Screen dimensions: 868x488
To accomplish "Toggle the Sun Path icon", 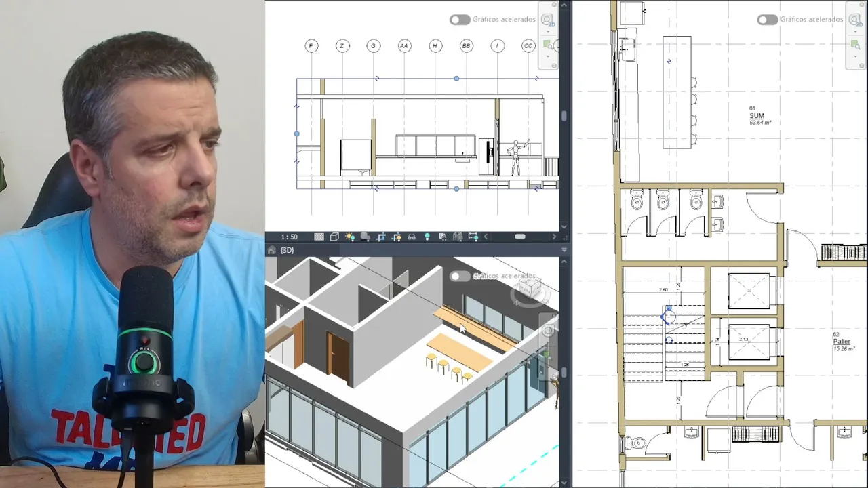I will tap(350, 237).
